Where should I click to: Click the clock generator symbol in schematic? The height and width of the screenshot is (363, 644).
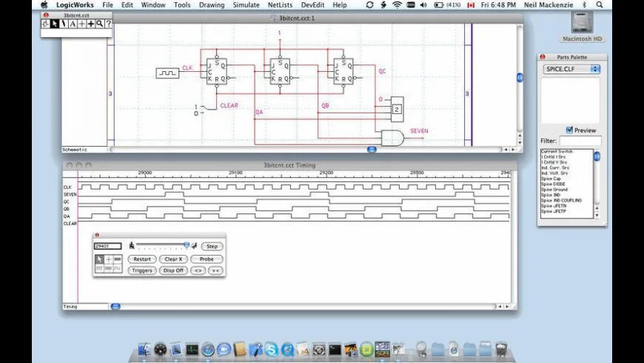coord(167,73)
